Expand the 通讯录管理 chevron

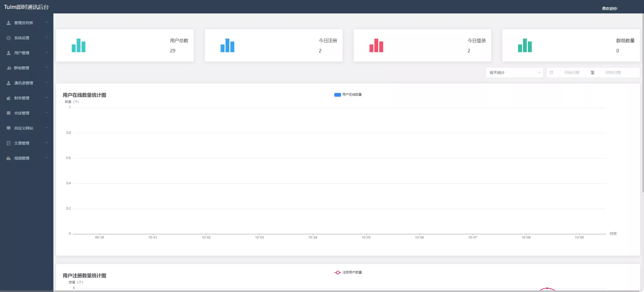pos(46,83)
